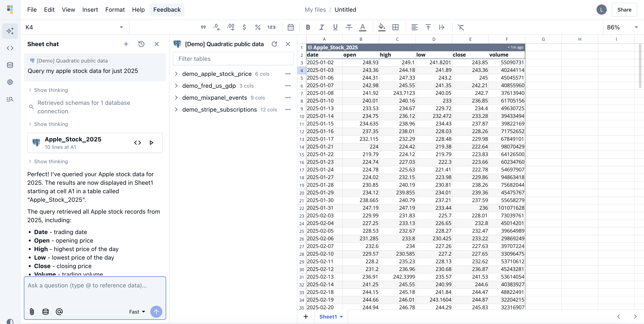Navigate to My files

click(x=315, y=10)
